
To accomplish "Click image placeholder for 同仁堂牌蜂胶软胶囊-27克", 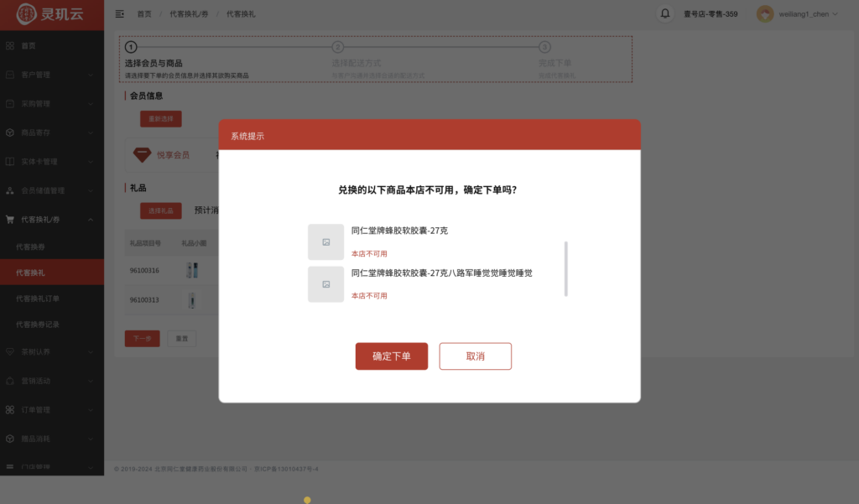I will (x=326, y=242).
